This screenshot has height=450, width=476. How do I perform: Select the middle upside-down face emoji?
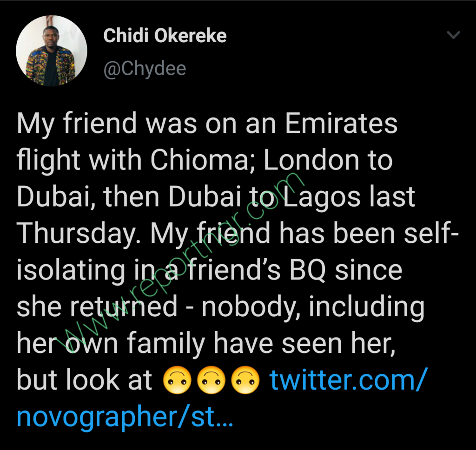212,380
